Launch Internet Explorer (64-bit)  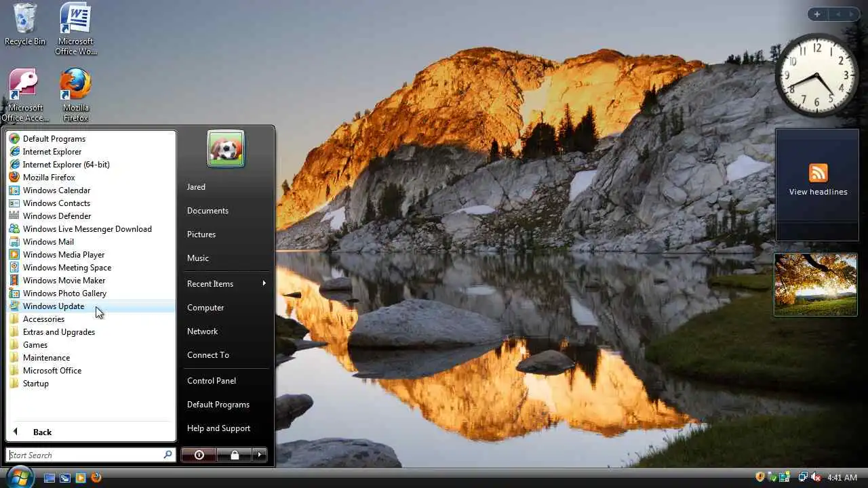tap(91, 165)
